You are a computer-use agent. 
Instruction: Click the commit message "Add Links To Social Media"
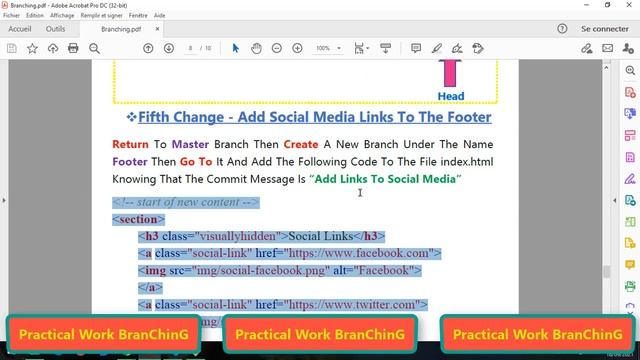tap(385, 179)
